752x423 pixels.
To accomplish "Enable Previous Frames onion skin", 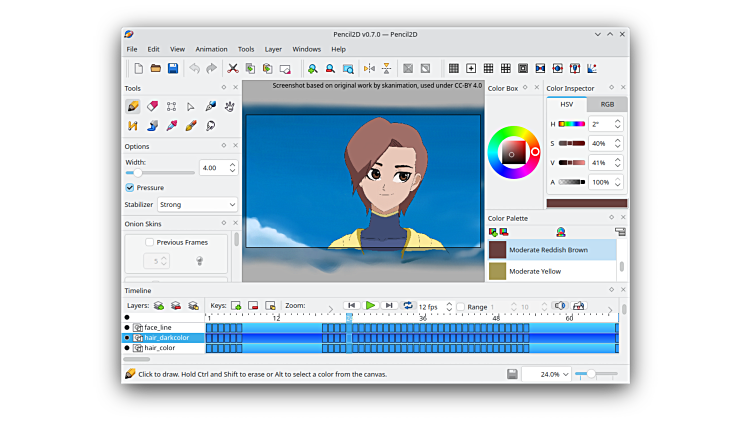I will click(x=150, y=242).
